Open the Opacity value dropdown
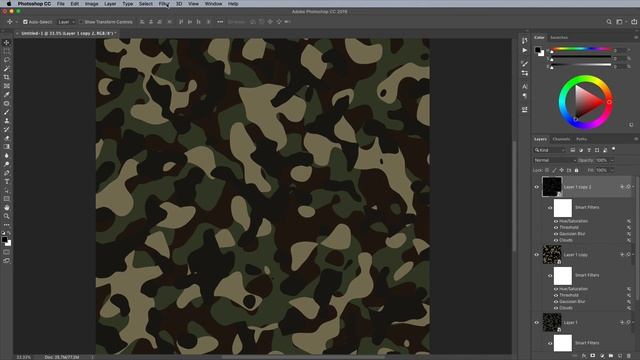The image size is (640, 360). tap(611, 160)
